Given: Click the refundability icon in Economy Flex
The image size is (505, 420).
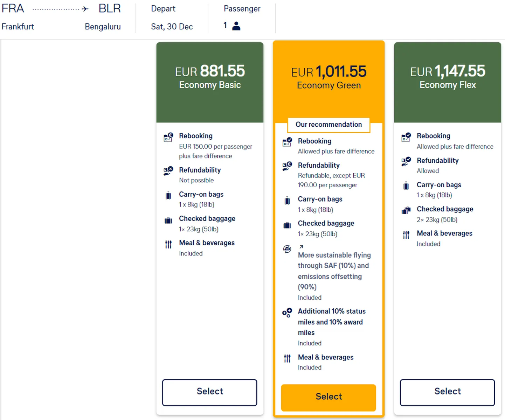Looking at the screenshot, I should 406,161.
